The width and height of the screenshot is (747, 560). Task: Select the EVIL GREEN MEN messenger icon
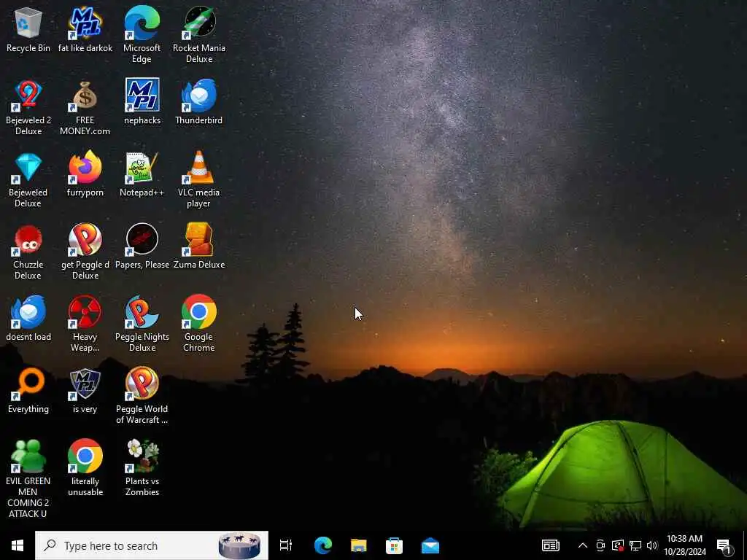(28, 456)
